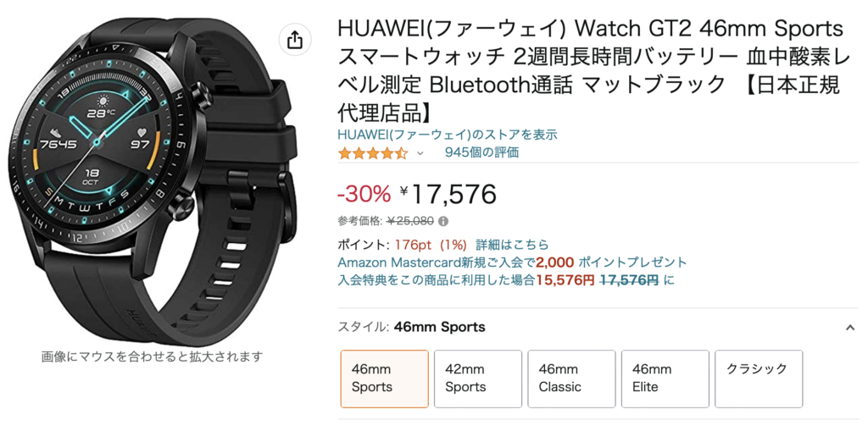
Task: Select the 42mm Sports style option
Action: 478,379
